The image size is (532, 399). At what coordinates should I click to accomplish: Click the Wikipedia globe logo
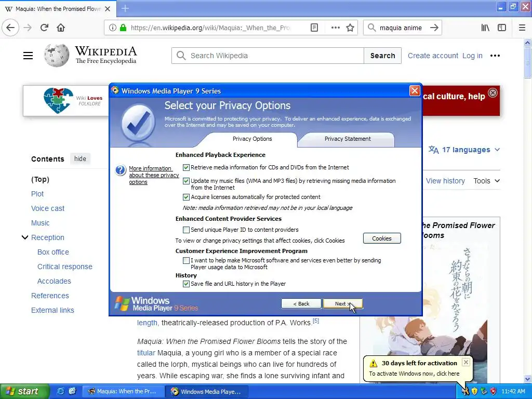[x=56, y=55]
